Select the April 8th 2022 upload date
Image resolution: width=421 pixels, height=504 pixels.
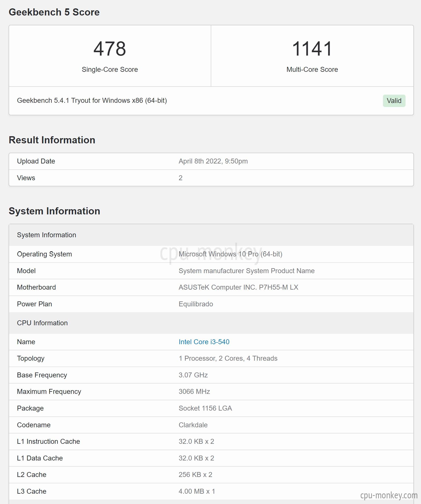tap(213, 161)
